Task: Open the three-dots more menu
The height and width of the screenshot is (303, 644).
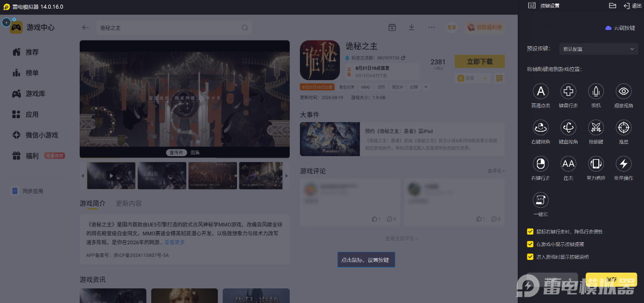Action: [431, 27]
